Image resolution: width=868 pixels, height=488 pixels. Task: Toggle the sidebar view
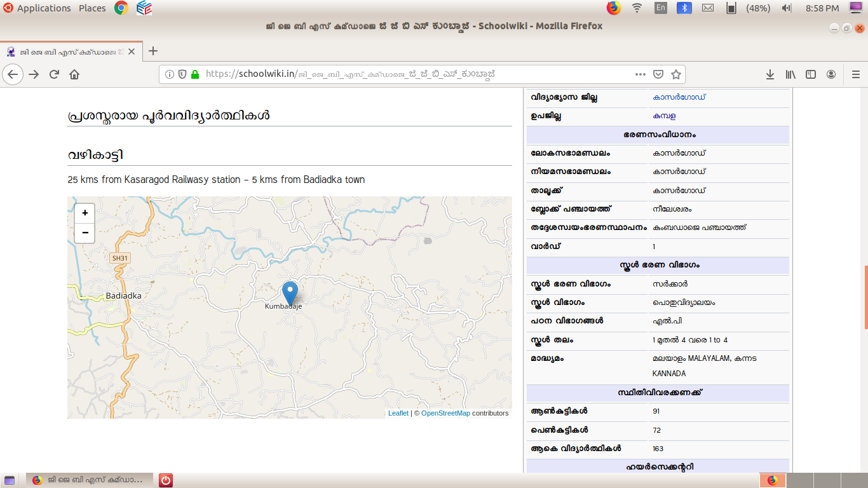click(x=811, y=74)
